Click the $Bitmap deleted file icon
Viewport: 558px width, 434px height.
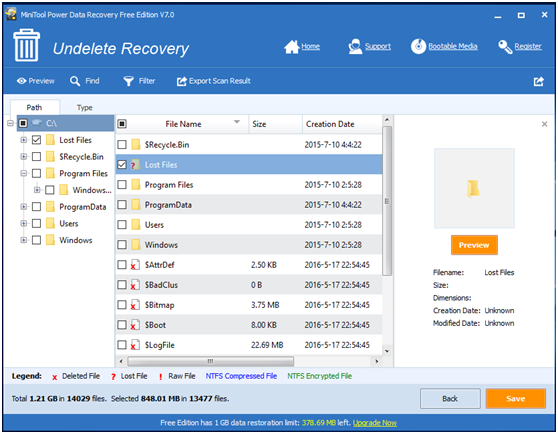pos(135,305)
